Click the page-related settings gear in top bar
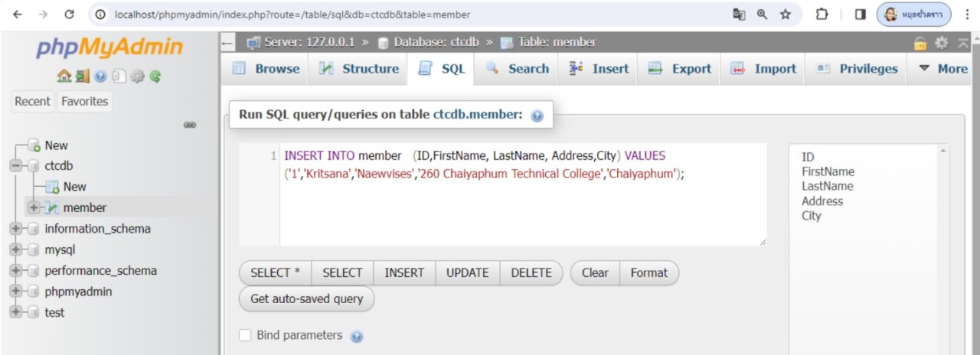980x355 pixels. tap(942, 43)
